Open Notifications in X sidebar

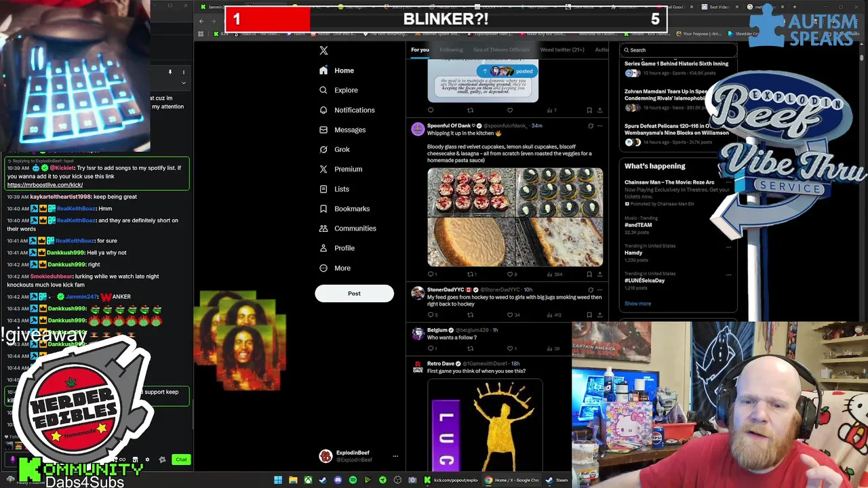pyautogui.click(x=347, y=110)
